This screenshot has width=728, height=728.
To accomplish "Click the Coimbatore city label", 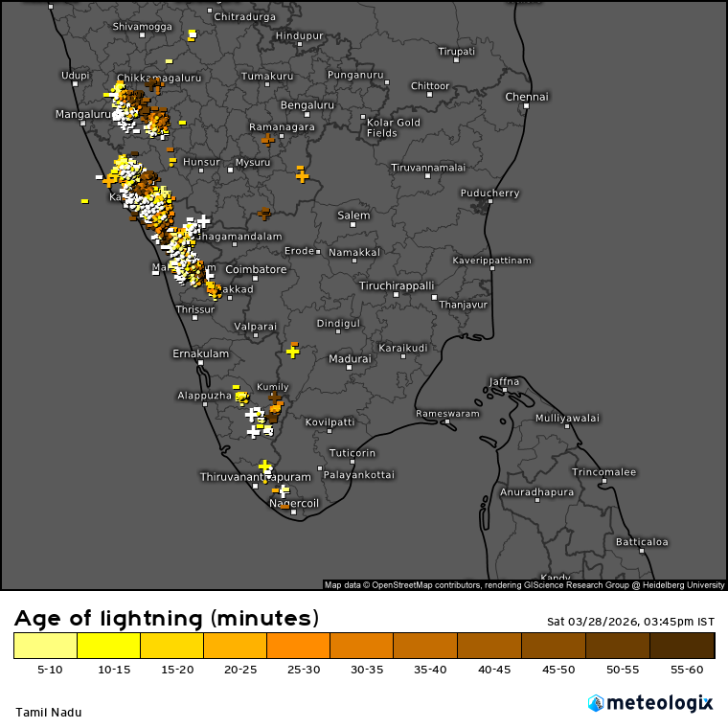I will (x=256, y=269).
